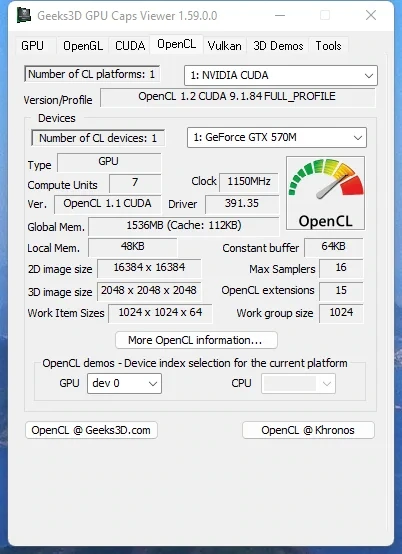Click the Number of CL devices field
Screen dimensions: 402x554
98,138
